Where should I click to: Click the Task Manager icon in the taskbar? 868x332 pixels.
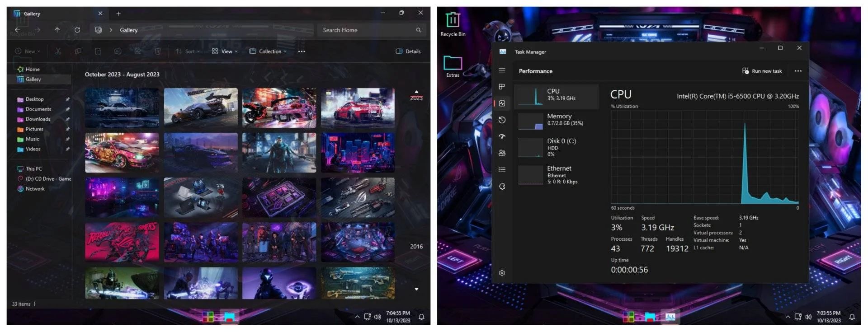click(670, 317)
